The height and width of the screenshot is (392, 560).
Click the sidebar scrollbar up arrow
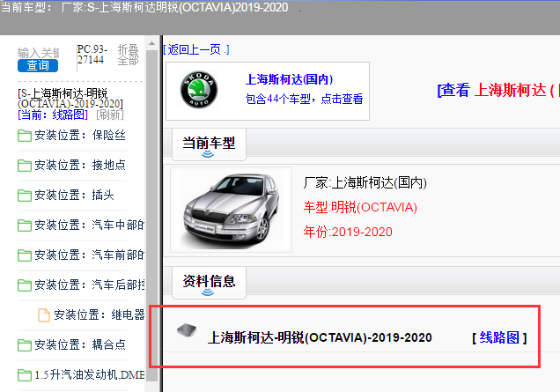pyautogui.click(x=151, y=43)
